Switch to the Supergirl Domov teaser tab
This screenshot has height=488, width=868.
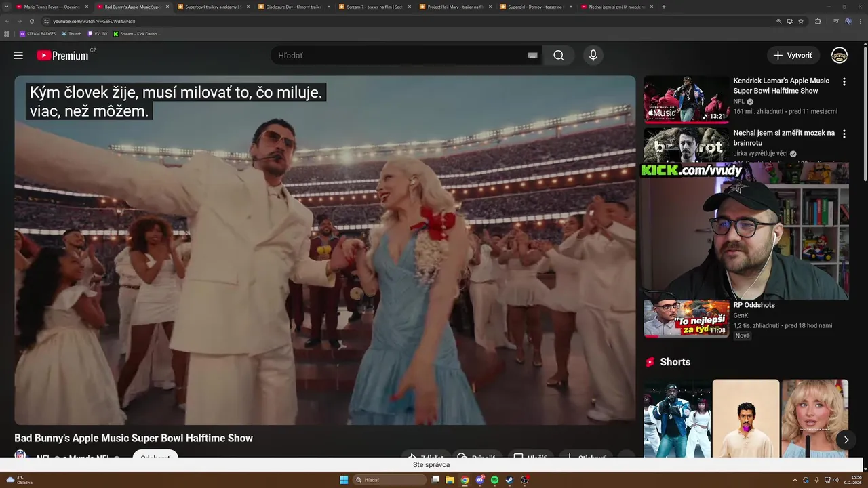click(x=536, y=7)
